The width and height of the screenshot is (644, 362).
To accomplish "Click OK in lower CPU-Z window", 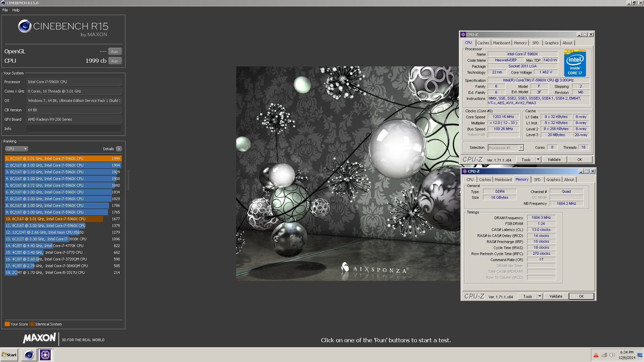I will pos(581,297).
